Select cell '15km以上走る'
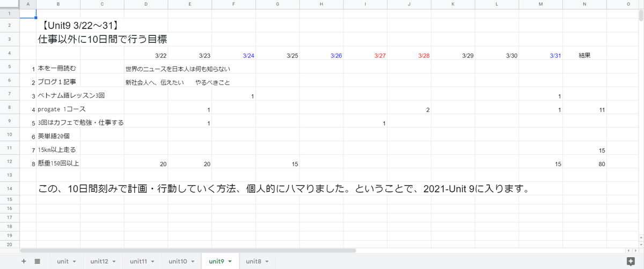Image resolution: width=644 pixels, height=269 pixels. [x=58, y=149]
